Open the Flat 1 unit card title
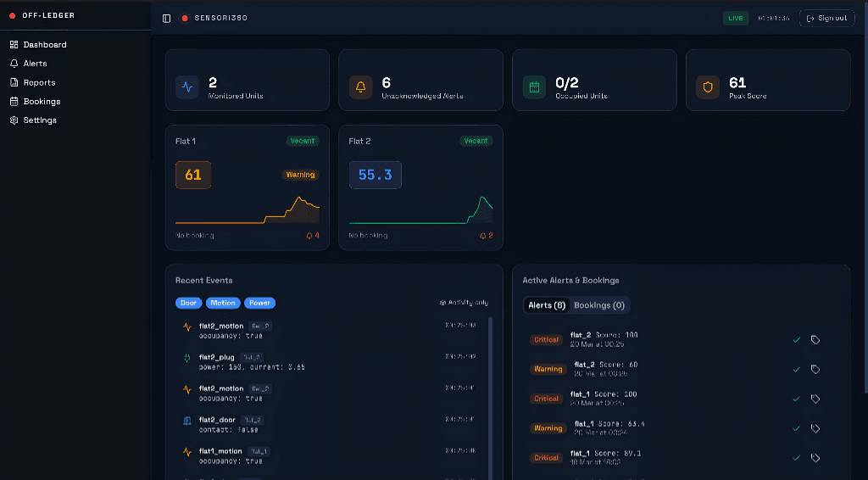868x480 pixels. point(186,141)
